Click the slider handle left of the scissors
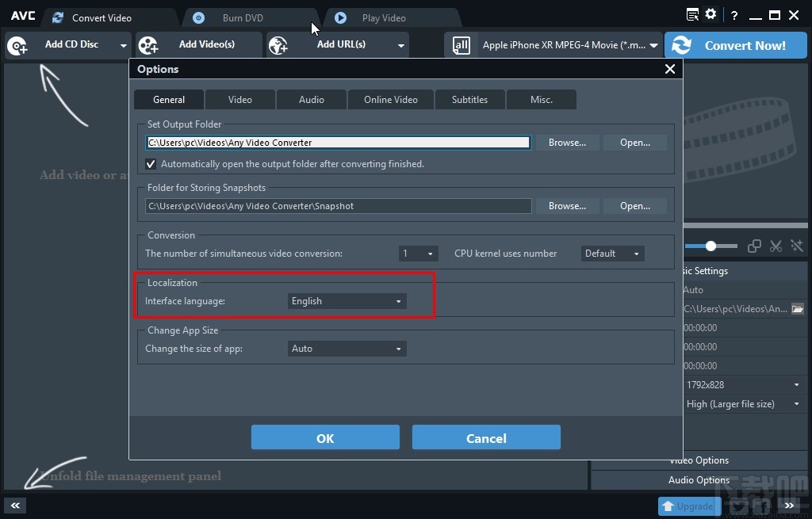812x519 pixels. point(710,246)
